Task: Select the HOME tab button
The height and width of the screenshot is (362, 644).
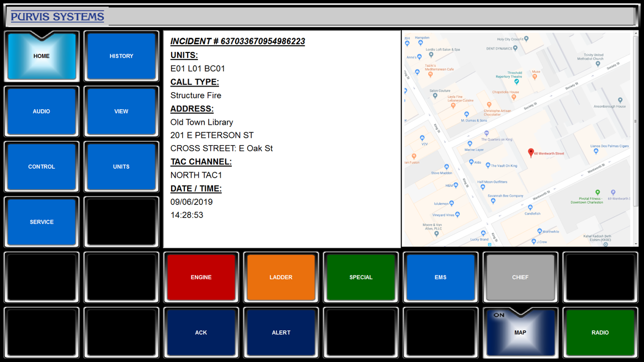Action: (x=41, y=56)
